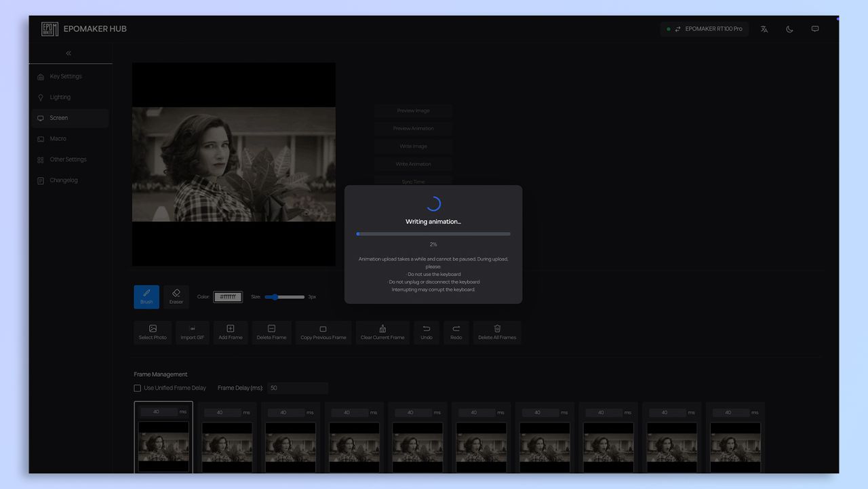Collapse the sidebar with the double-chevron icon
This screenshot has width=868, height=489.
pyautogui.click(x=68, y=53)
